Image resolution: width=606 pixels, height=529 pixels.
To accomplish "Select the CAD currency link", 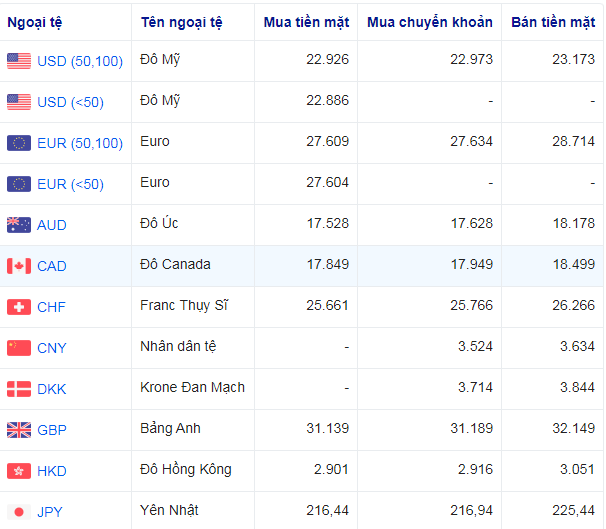I will [x=52, y=266].
